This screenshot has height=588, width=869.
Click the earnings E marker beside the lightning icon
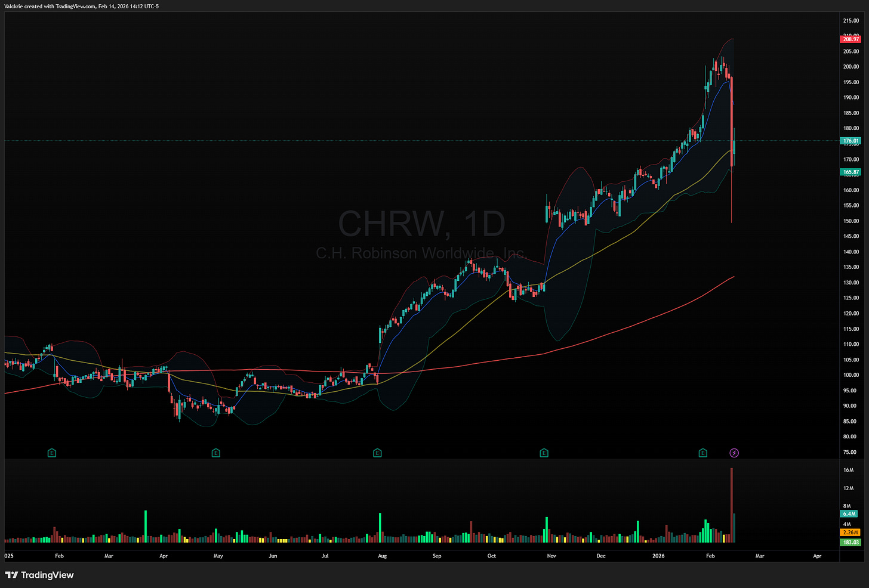[x=703, y=453]
